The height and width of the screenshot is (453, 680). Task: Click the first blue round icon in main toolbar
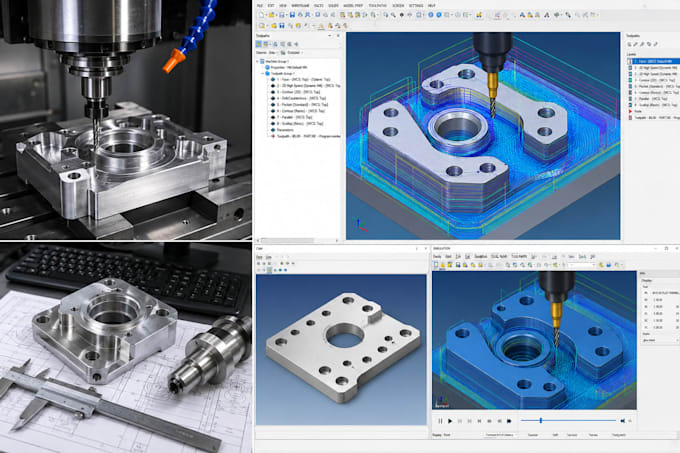tap(430, 15)
